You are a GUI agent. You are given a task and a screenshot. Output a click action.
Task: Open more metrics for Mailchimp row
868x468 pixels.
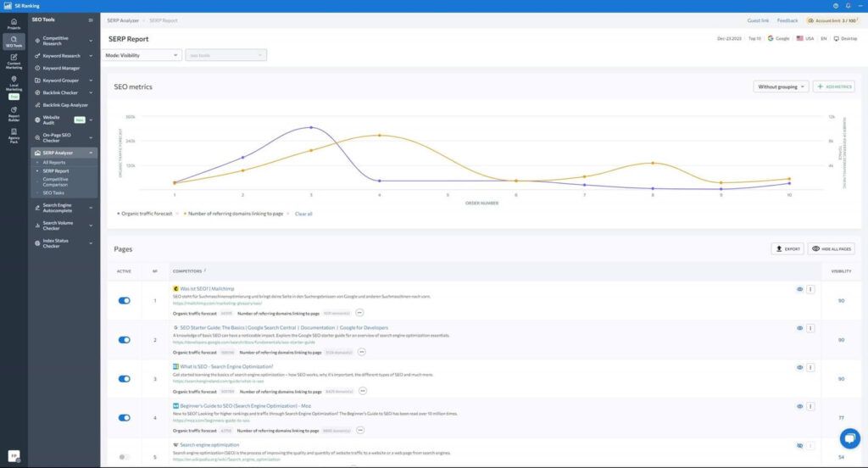[x=359, y=313]
